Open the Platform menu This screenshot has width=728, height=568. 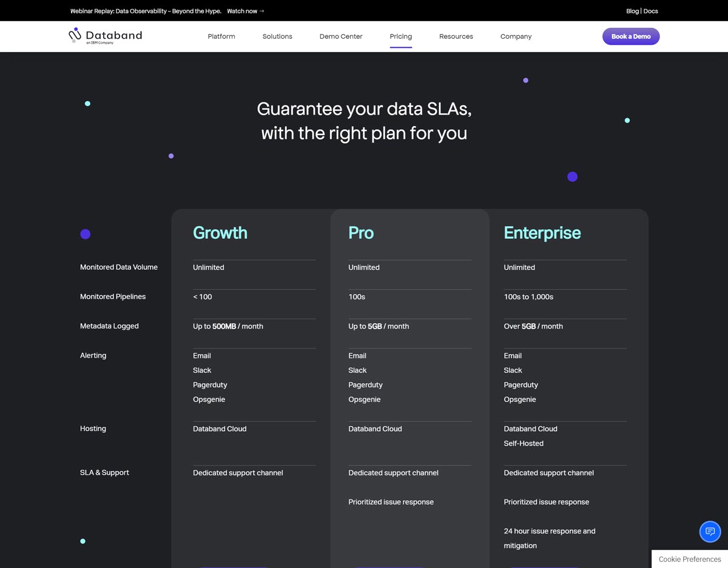pos(221,36)
